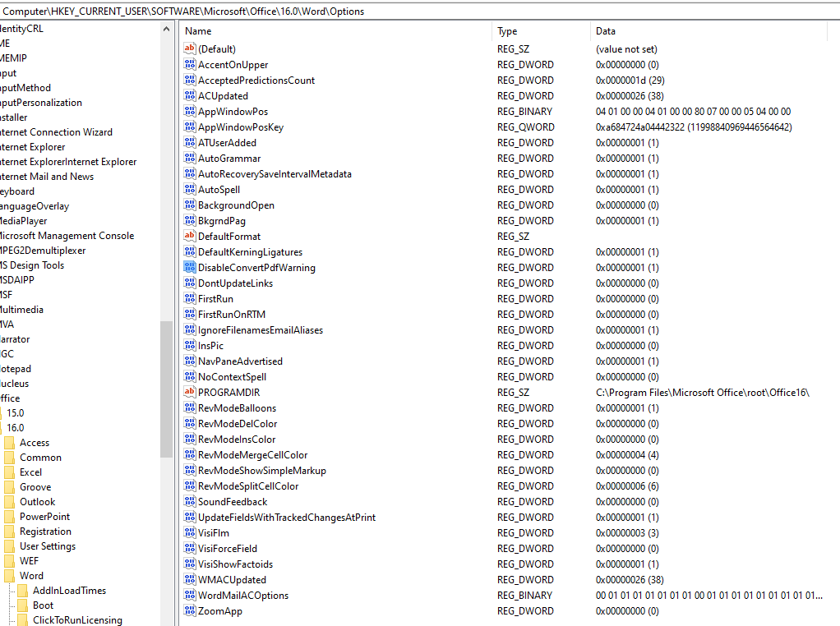Viewport: 840px width, 626px height.
Task: Select the AccentOnUpper REG_DWORD icon
Action: point(189,64)
